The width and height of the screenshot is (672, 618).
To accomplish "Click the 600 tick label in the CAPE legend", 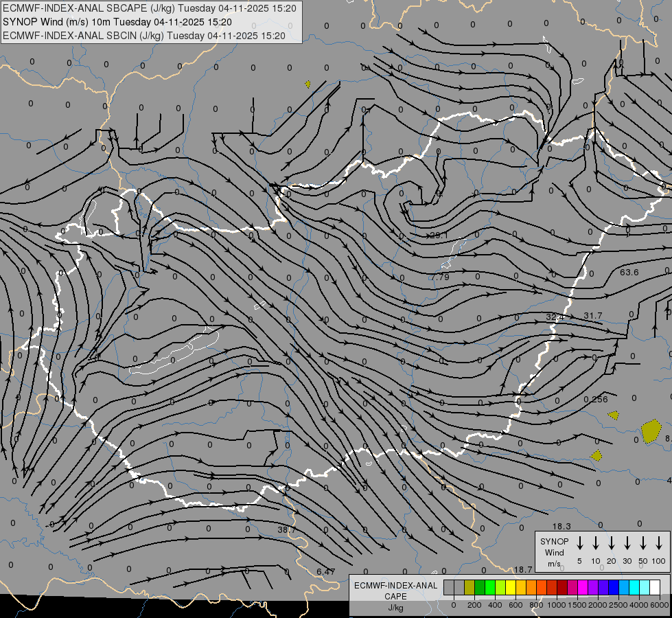I will 515,605.
